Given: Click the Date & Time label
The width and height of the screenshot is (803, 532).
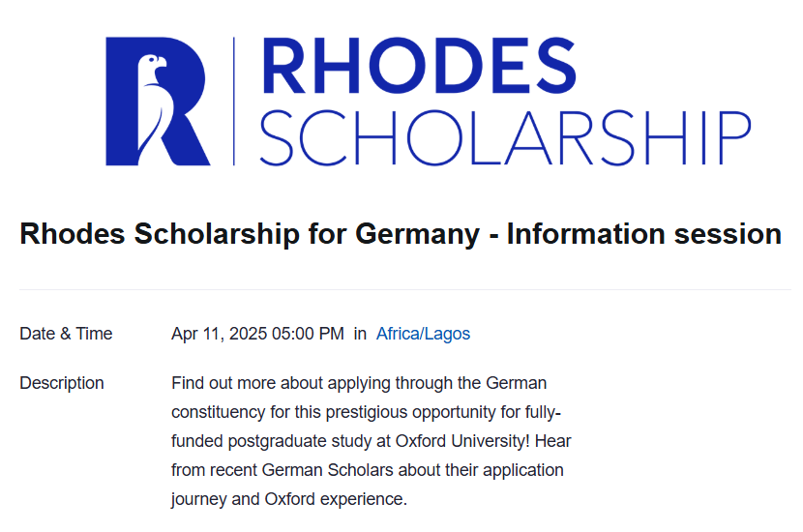Looking at the screenshot, I should click(66, 334).
